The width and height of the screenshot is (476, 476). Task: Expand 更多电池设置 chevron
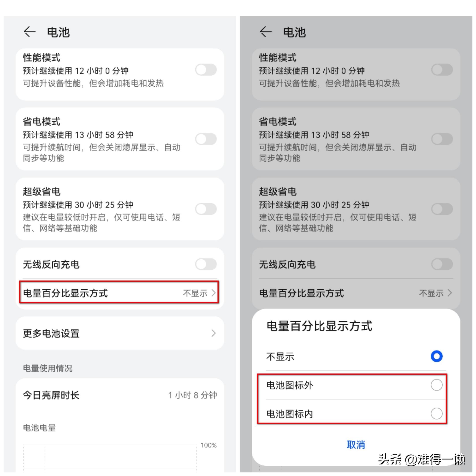pos(214,333)
